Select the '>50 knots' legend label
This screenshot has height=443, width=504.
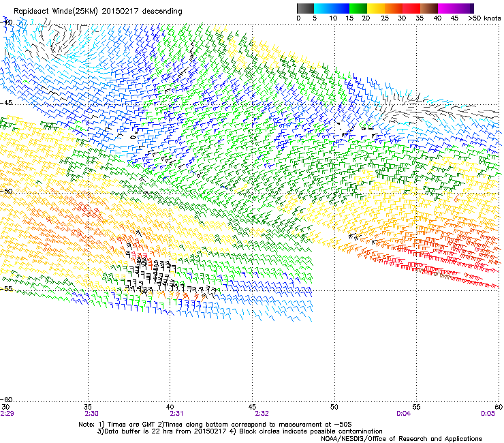484,18
